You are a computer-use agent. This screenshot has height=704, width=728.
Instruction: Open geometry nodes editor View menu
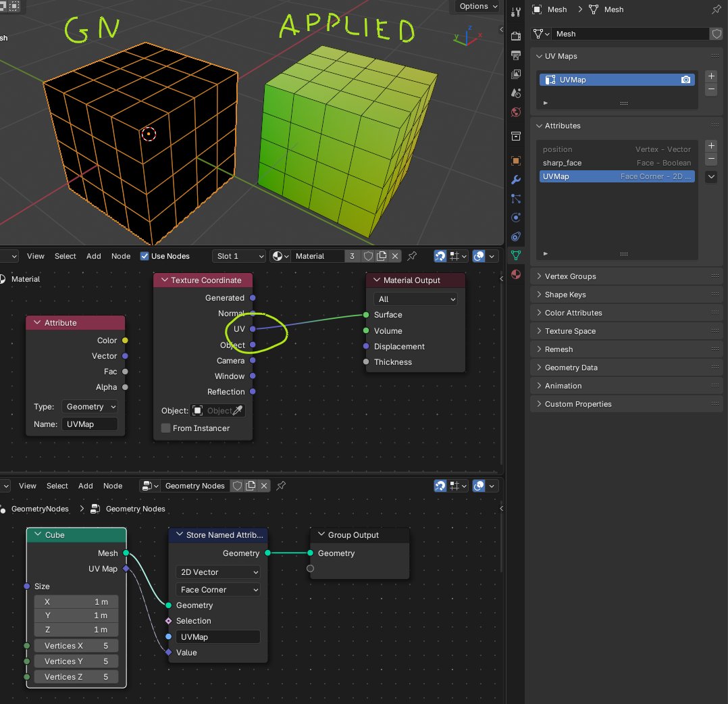point(28,486)
